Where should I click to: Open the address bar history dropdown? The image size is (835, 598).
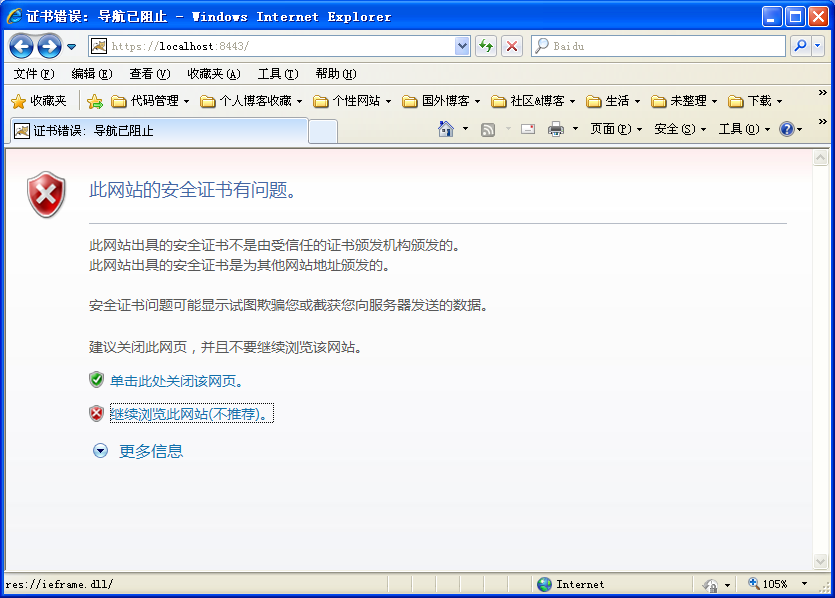coord(462,46)
